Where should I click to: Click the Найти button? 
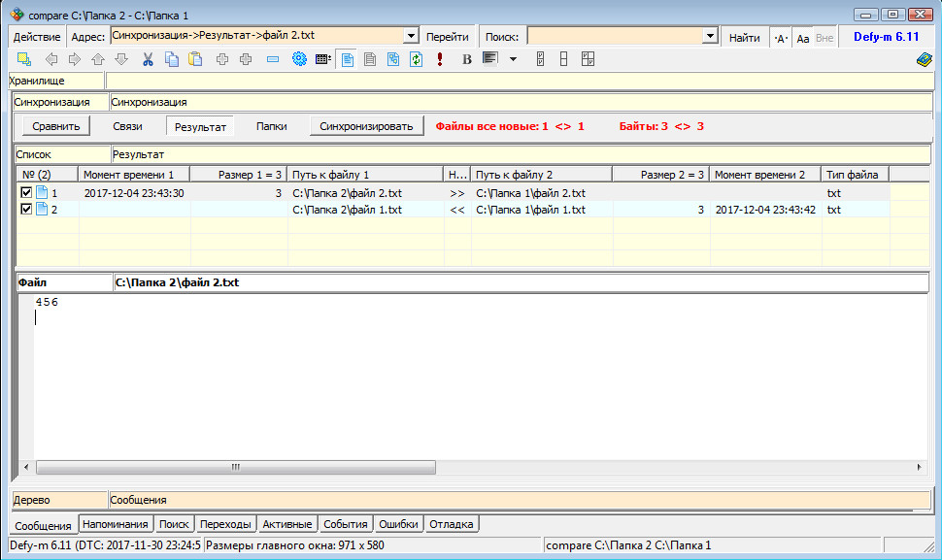click(x=744, y=37)
